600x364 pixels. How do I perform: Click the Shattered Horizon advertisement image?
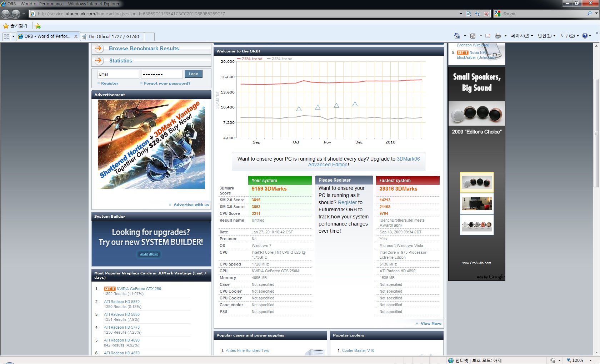(151, 144)
